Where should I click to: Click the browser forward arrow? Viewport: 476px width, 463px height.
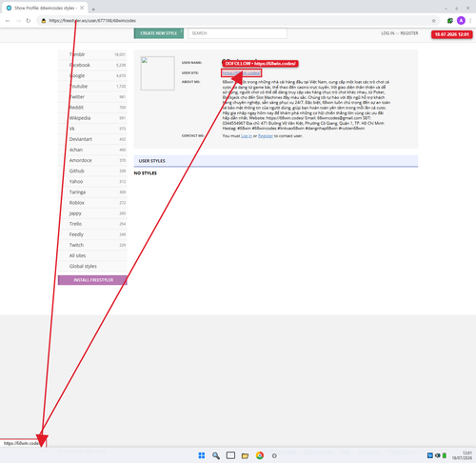[x=18, y=21]
